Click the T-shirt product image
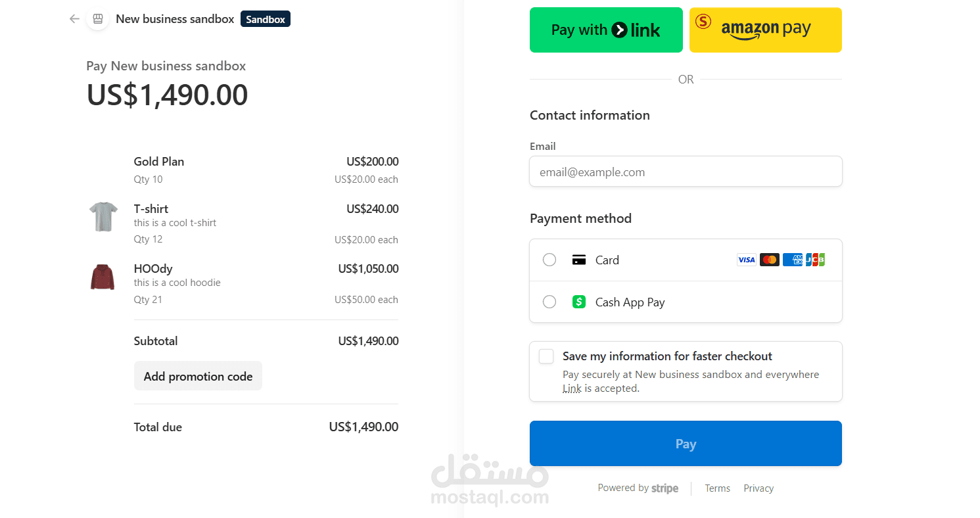The height and width of the screenshot is (518, 980). (x=103, y=217)
